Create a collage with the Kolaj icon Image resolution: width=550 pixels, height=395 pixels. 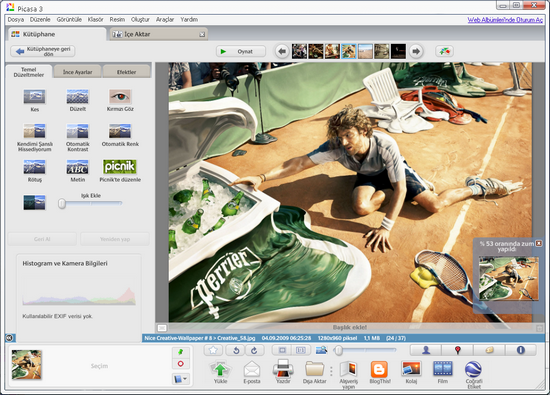411,369
